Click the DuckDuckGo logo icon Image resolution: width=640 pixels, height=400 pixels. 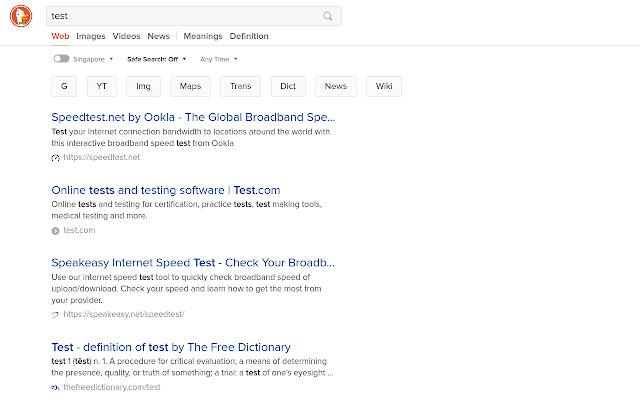point(21,16)
